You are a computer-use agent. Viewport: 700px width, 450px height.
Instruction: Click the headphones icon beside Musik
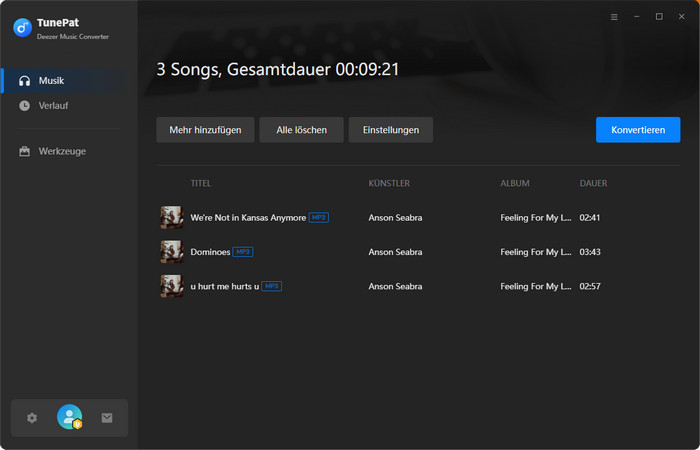(x=25, y=81)
